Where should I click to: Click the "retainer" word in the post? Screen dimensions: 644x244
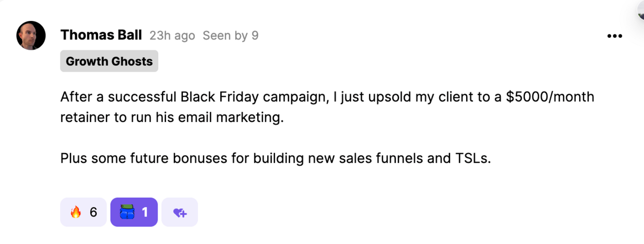[x=83, y=118]
